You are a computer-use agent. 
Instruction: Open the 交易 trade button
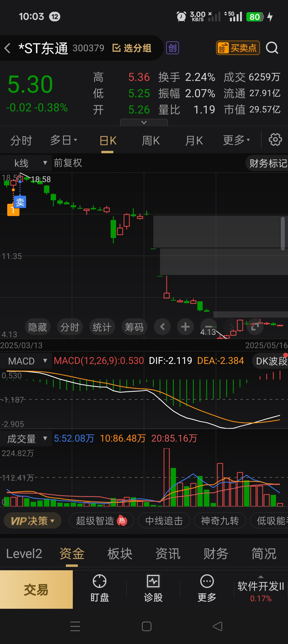pos(36,589)
